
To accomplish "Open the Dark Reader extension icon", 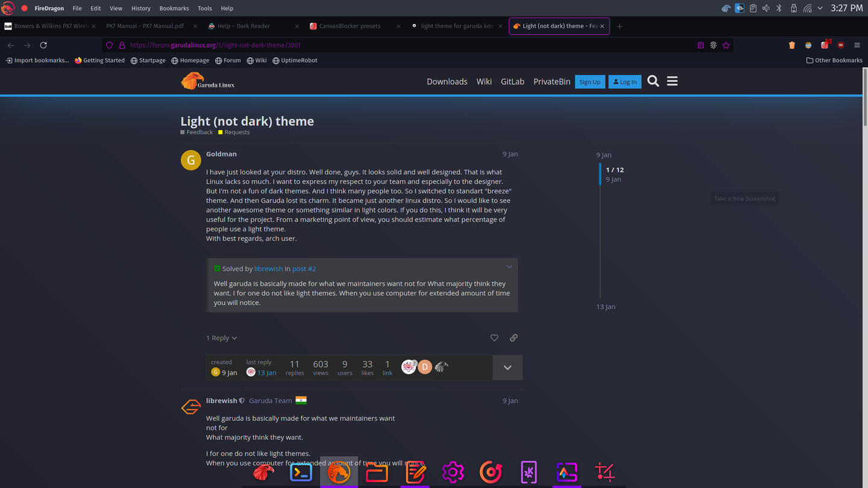I will click(x=808, y=45).
